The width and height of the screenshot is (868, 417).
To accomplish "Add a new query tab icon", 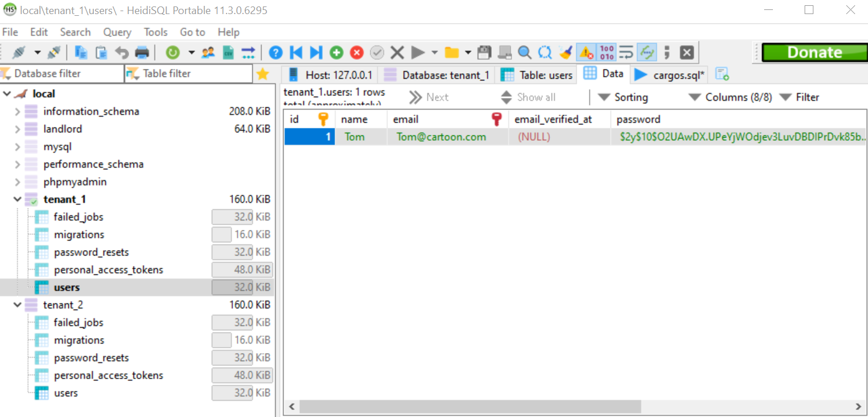I will pyautogui.click(x=722, y=74).
